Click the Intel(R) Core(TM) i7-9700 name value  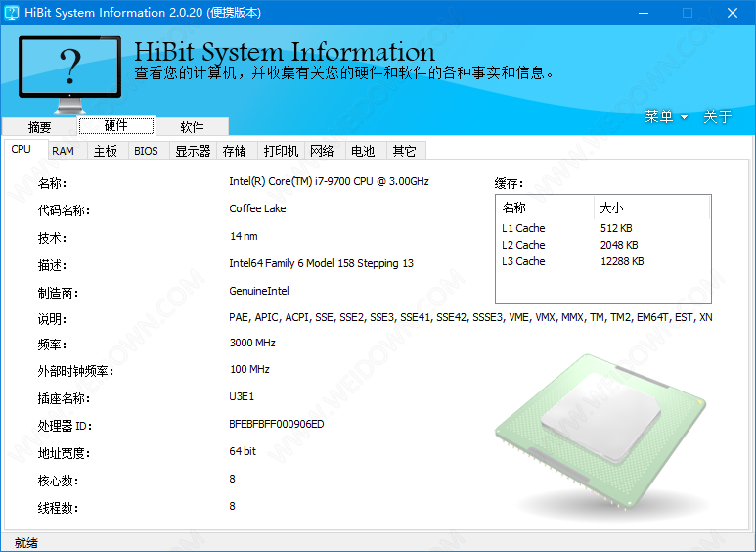tap(329, 181)
